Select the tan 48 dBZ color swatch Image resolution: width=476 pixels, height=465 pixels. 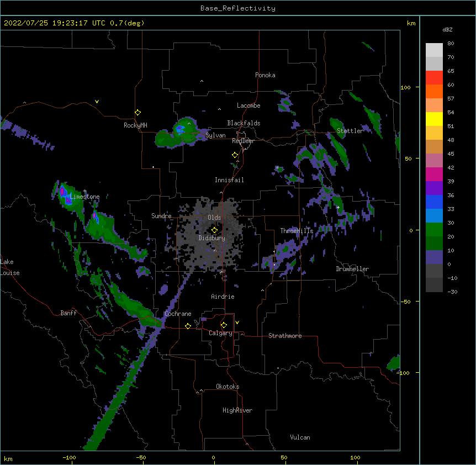[434, 146]
